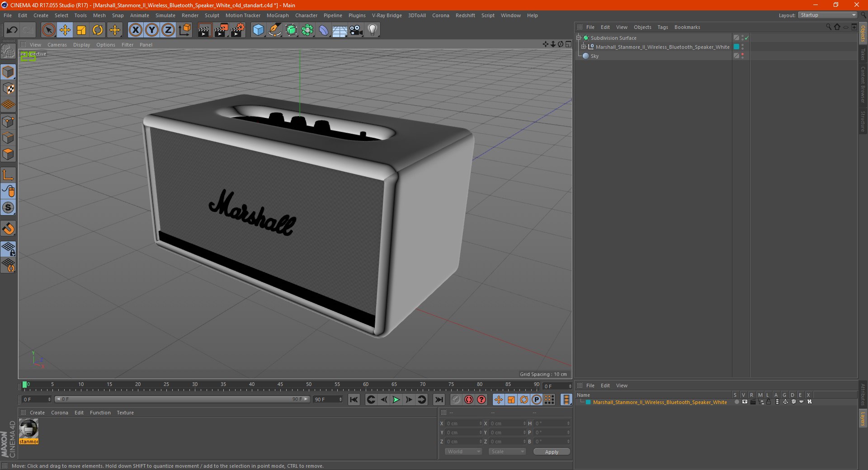This screenshot has width=868, height=470.
Task: Click the timeline preview range slider
Action: (x=182, y=399)
